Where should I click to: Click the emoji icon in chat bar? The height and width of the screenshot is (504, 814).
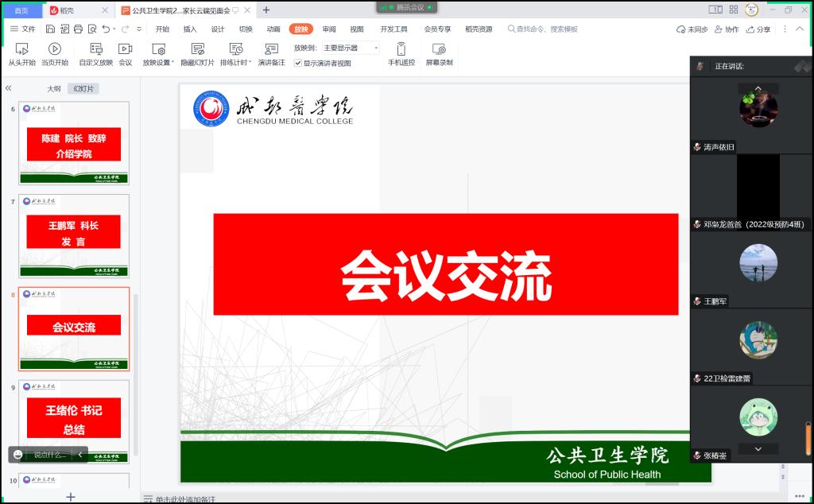[18, 455]
